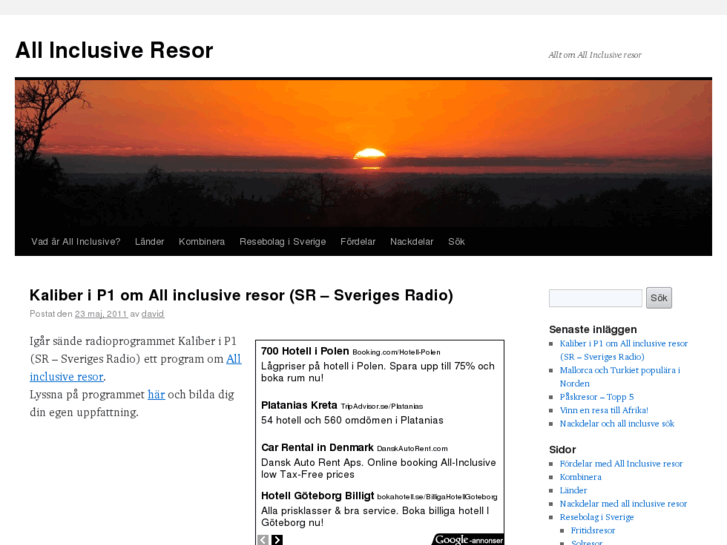Open the author link 'david'
Screen dimensions: 727x545
[x=153, y=314]
